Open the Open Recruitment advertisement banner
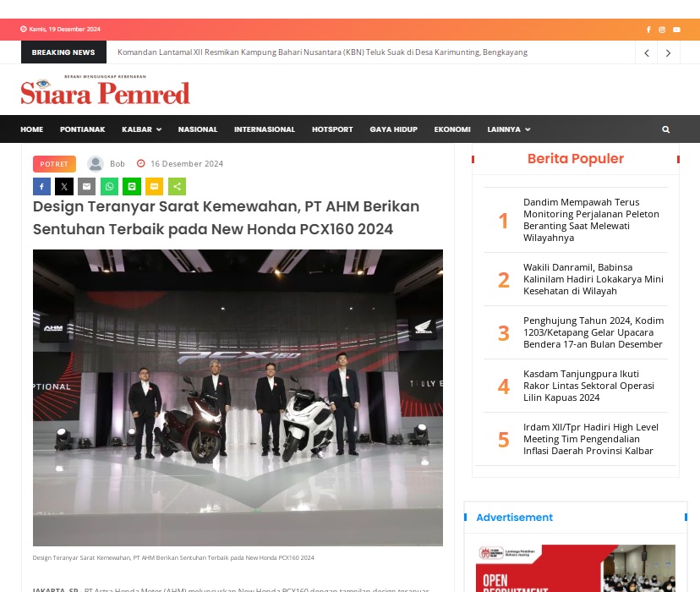The width and height of the screenshot is (700, 592). click(576, 568)
